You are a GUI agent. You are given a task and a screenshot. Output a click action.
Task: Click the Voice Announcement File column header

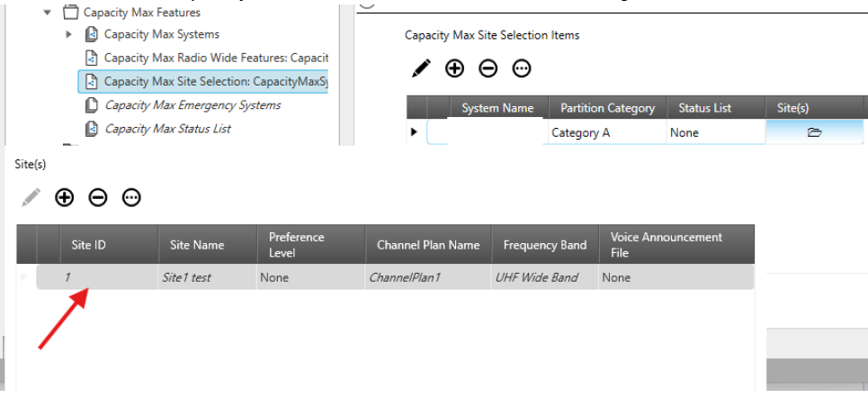coord(676,244)
